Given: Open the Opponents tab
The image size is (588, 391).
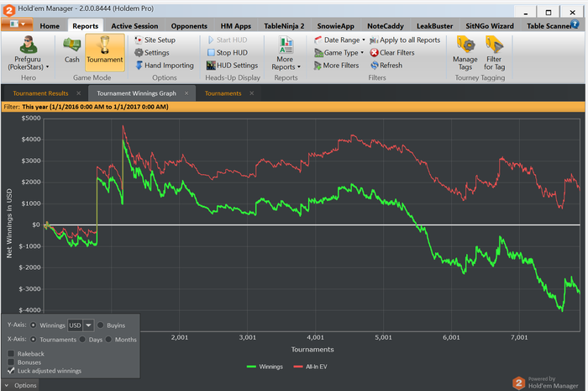Looking at the screenshot, I should 189,26.
